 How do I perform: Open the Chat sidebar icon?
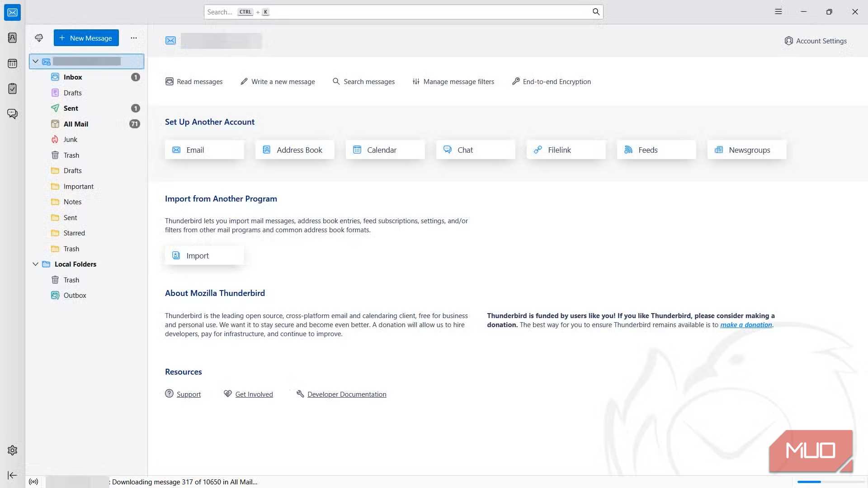[x=12, y=113]
